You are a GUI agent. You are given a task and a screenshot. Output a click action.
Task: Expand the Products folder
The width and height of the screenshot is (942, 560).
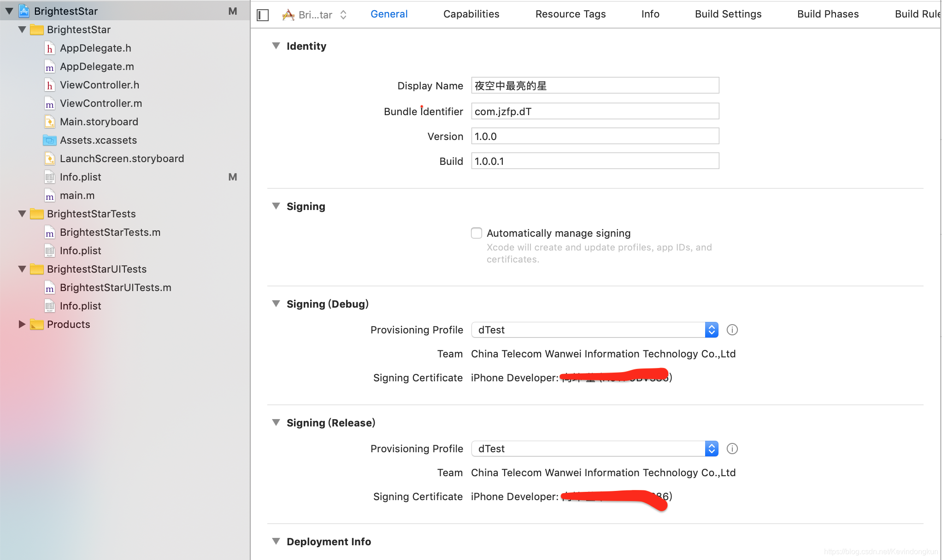click(x=22, y=324)
